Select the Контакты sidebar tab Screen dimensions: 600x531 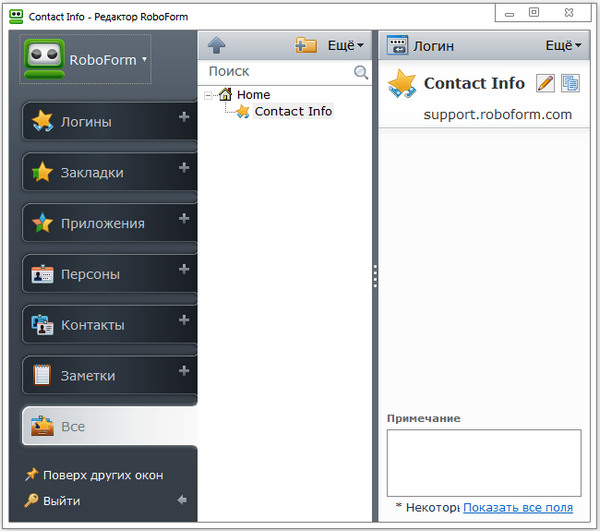pos(100,325)
